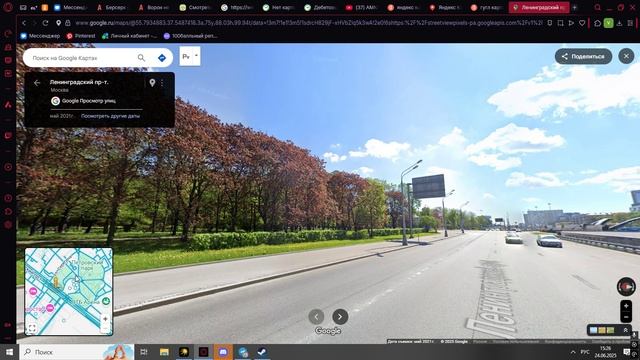The image size is (640, 360).
Task: Move to previous Street View position arrow
Action: point(316,317)
